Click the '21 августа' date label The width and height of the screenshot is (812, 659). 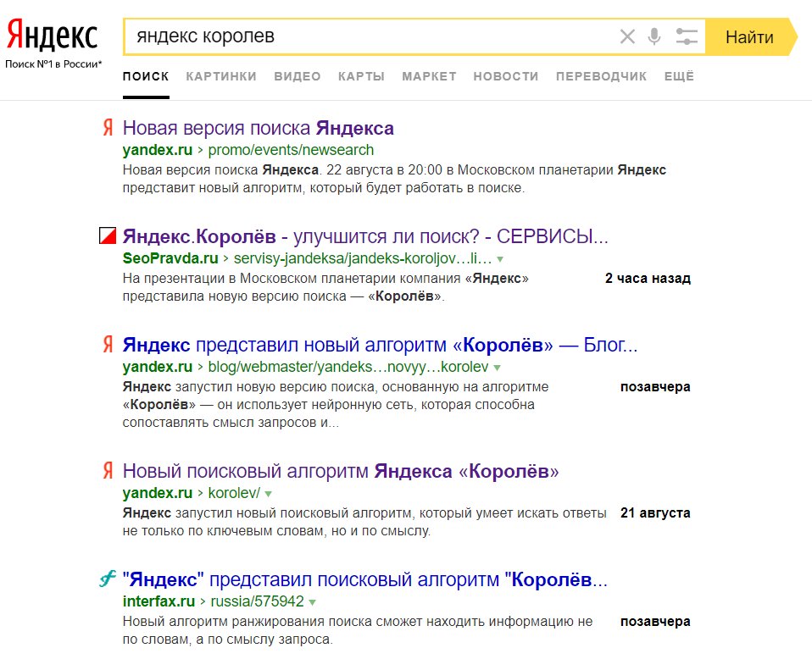click(x=655, y=513)
